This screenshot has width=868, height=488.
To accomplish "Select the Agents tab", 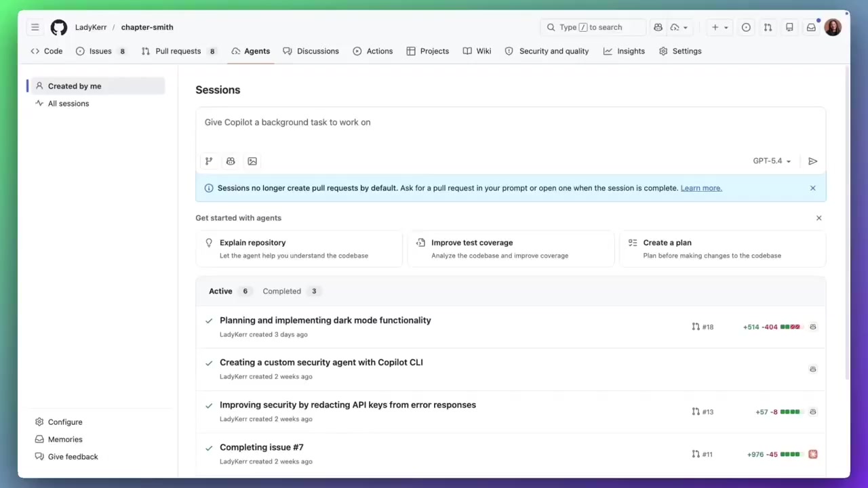I will [x=251, y=51].
